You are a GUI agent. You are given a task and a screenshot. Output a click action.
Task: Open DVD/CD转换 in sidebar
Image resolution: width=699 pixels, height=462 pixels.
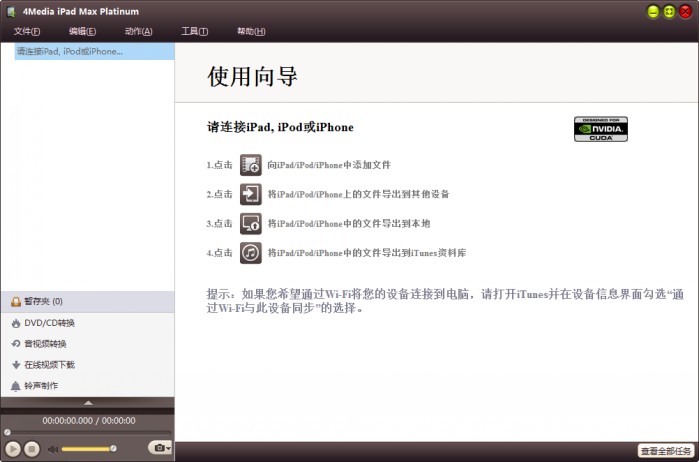point(87,323)
